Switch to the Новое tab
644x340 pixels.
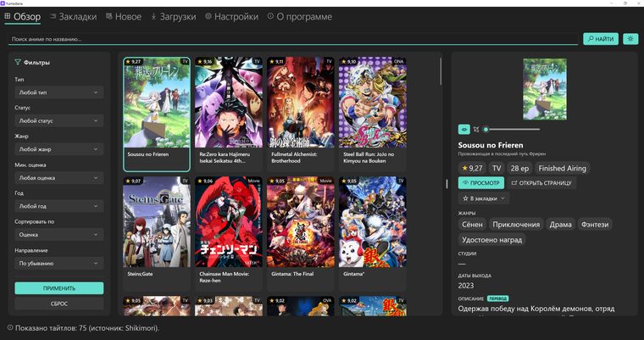coord(124,17)
